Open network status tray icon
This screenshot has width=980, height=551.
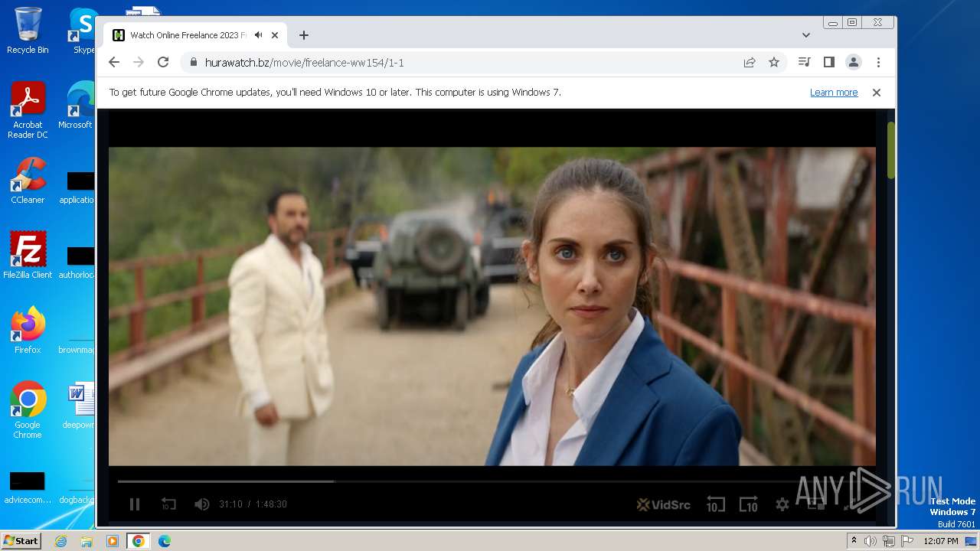click(889, 541)
